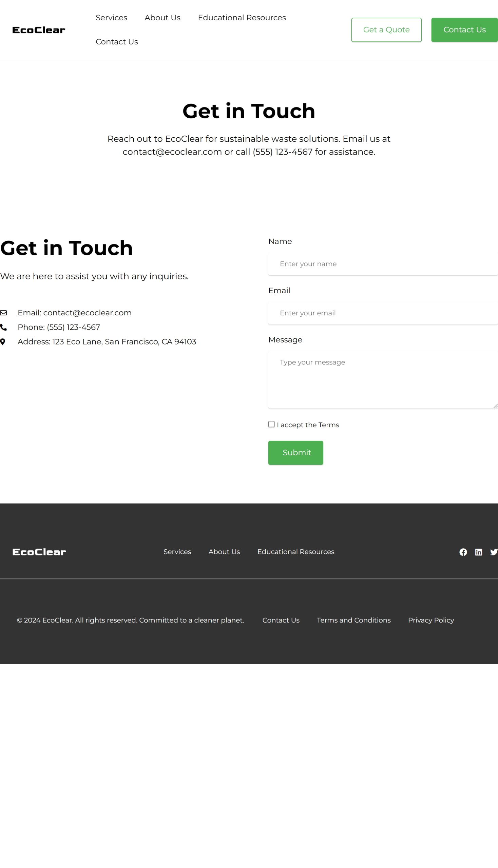Grab the message textarea resize handle
Screen dimensions: 498x868
tap(495, 406)
